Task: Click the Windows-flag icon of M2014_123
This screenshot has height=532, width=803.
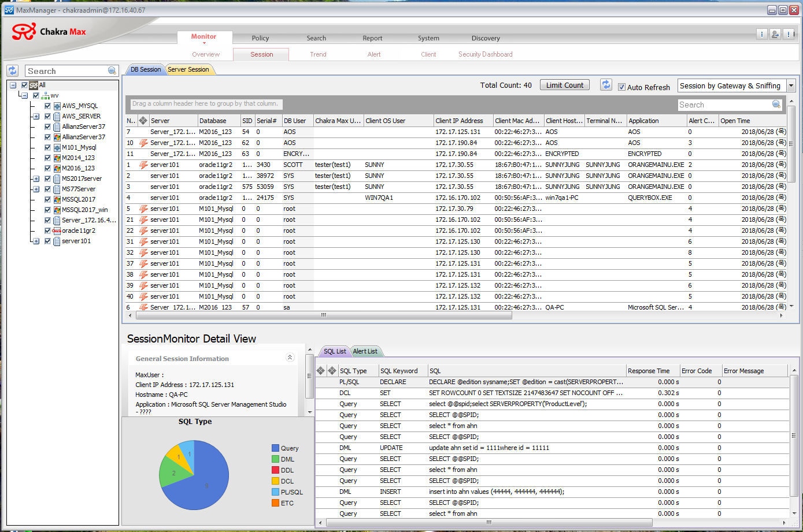Action: (x=57, y=158)
